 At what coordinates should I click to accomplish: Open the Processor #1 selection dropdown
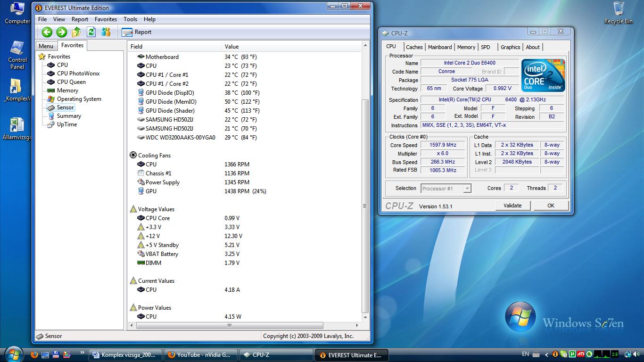click(446, 189)
